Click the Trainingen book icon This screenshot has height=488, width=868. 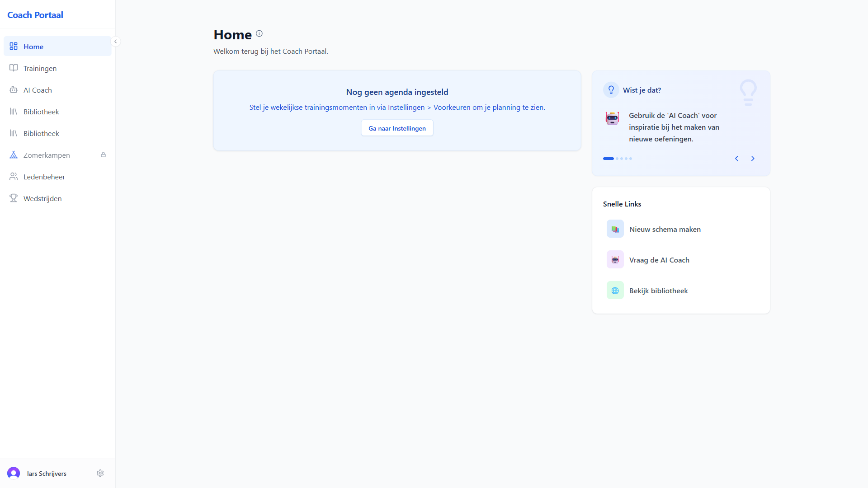[x=14, y=68]
